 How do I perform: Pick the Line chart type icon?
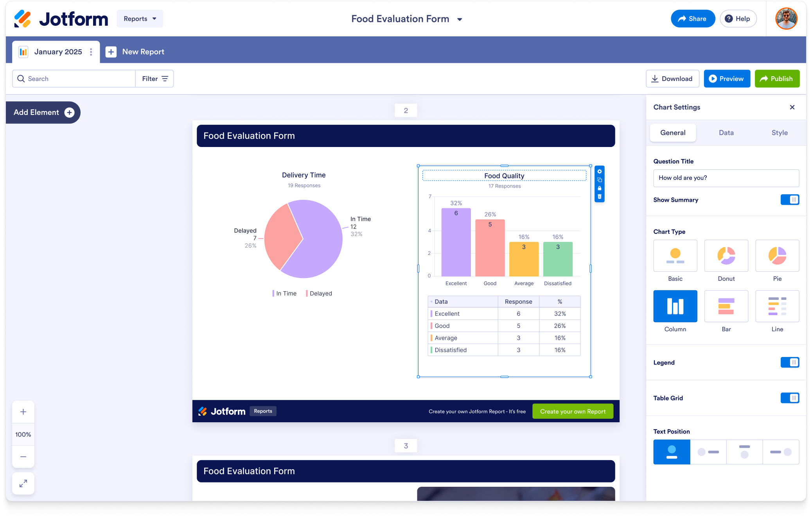tap(777, 306)
